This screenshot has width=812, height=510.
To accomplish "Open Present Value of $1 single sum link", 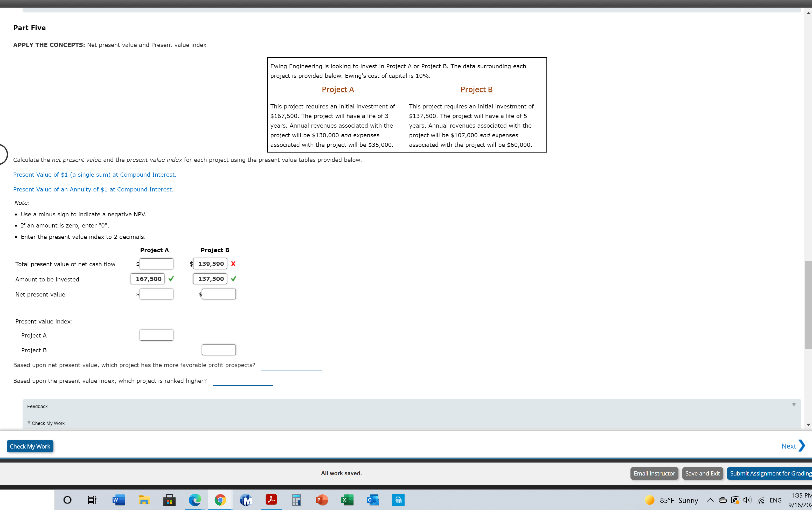I will (94, 175).
